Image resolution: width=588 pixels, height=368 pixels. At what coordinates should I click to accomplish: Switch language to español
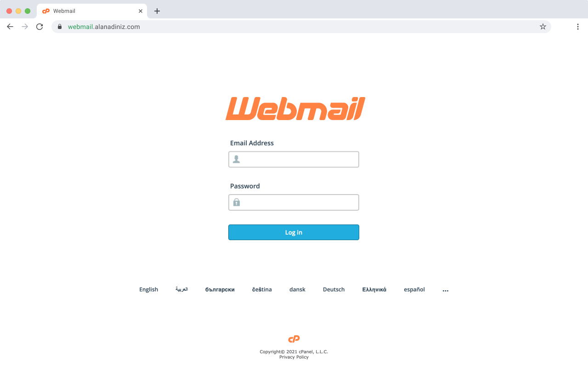414,289
